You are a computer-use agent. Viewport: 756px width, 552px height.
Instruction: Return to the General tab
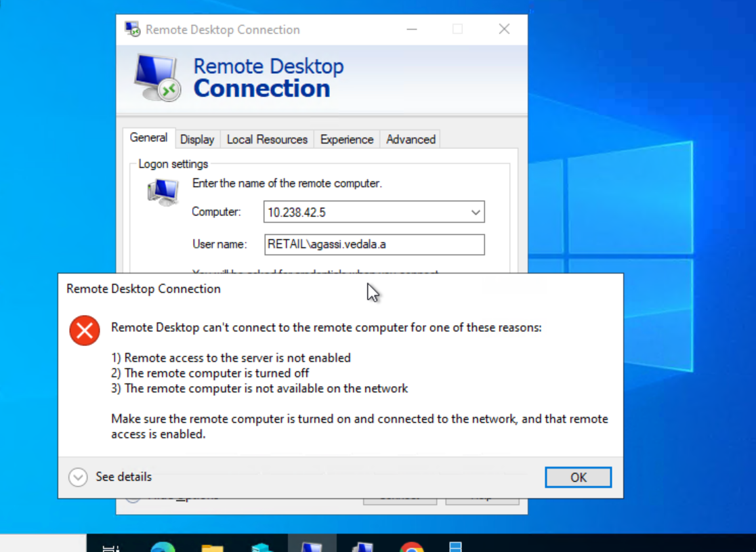pyautogui.click(x=148, y=137)
